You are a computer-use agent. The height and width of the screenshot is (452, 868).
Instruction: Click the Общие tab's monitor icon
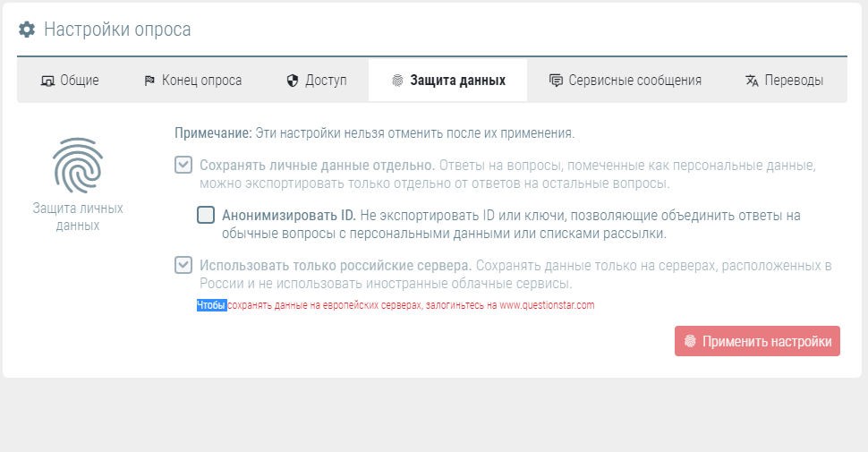click(x=48, y=81)
